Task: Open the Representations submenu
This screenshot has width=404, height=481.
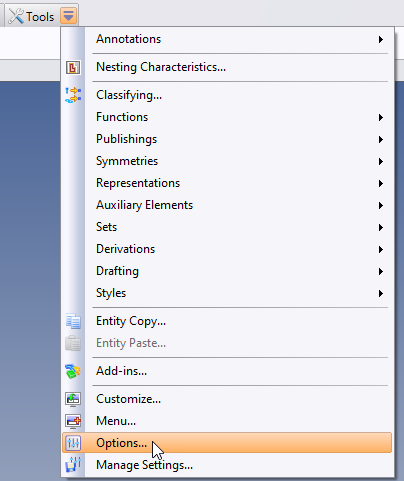Action: pos(227,183)
